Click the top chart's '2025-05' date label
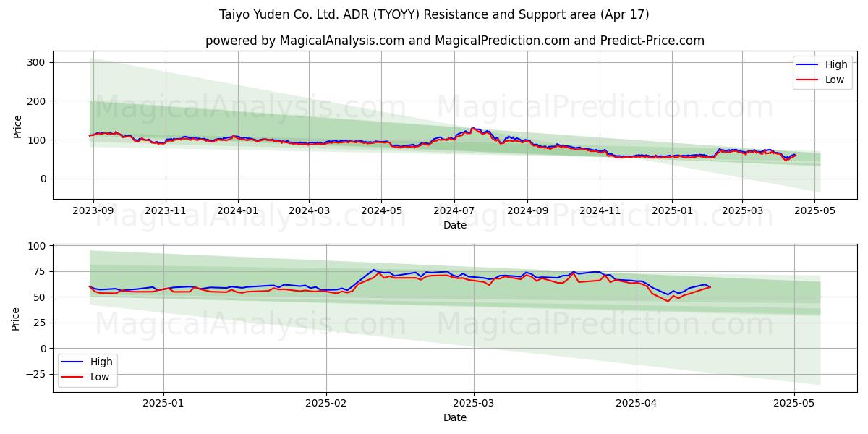Image resolution: width=868 pixels, height=434 pixels. click(814, 210)
